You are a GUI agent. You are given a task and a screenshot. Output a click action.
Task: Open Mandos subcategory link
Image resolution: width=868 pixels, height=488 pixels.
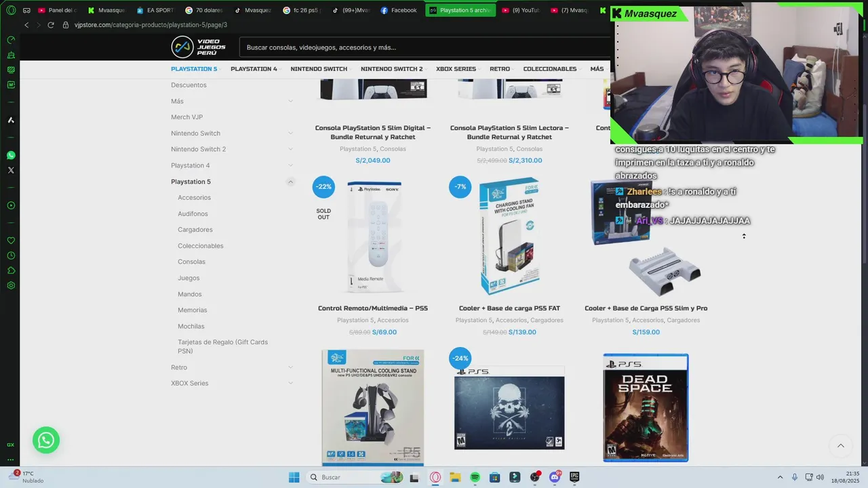pos(190,294)
